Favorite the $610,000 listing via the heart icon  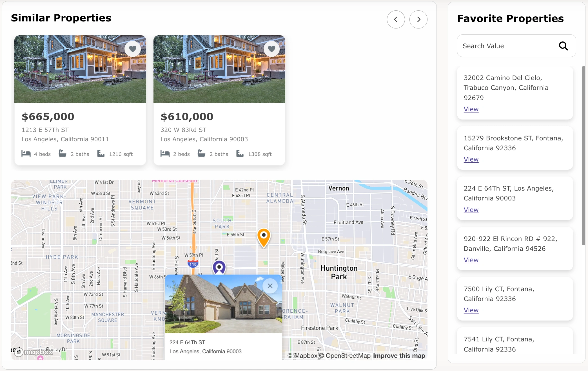click(x=271, y=48)
